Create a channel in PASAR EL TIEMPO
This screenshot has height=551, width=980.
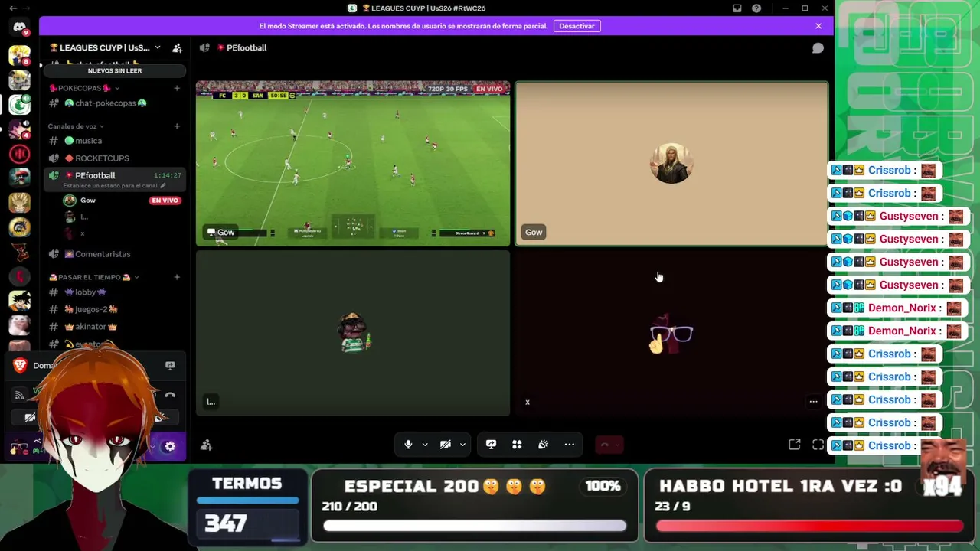tap(177, 277)
